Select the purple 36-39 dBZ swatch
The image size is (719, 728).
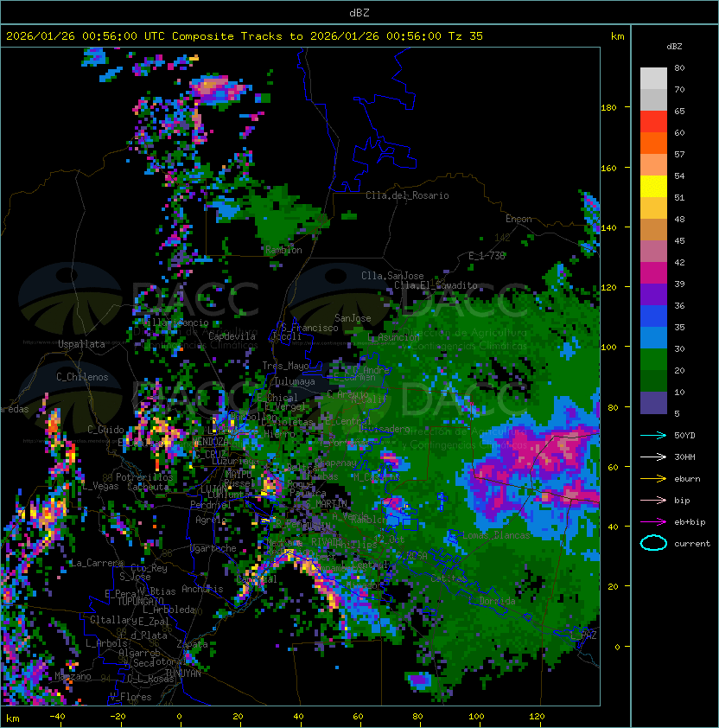(x=653, y=294)
